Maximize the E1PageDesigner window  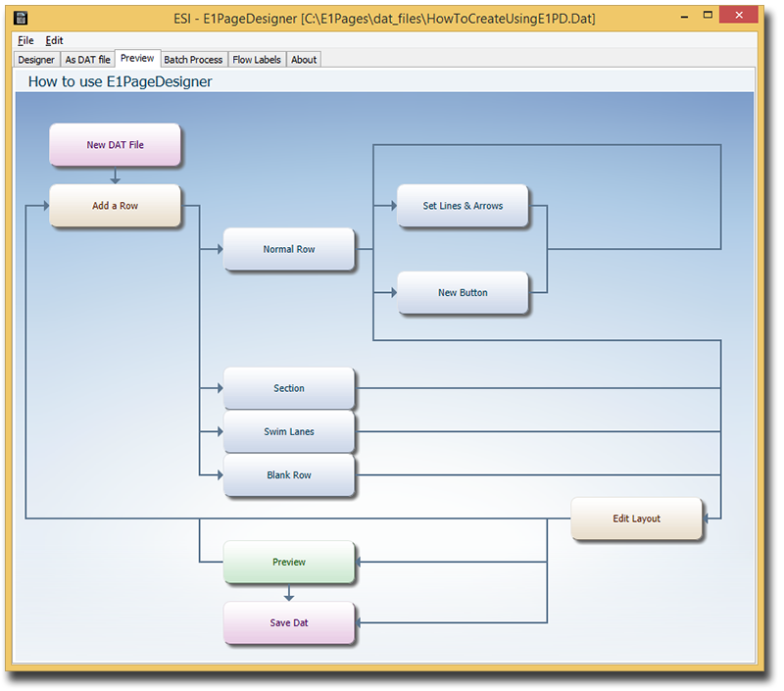(708, 16)
